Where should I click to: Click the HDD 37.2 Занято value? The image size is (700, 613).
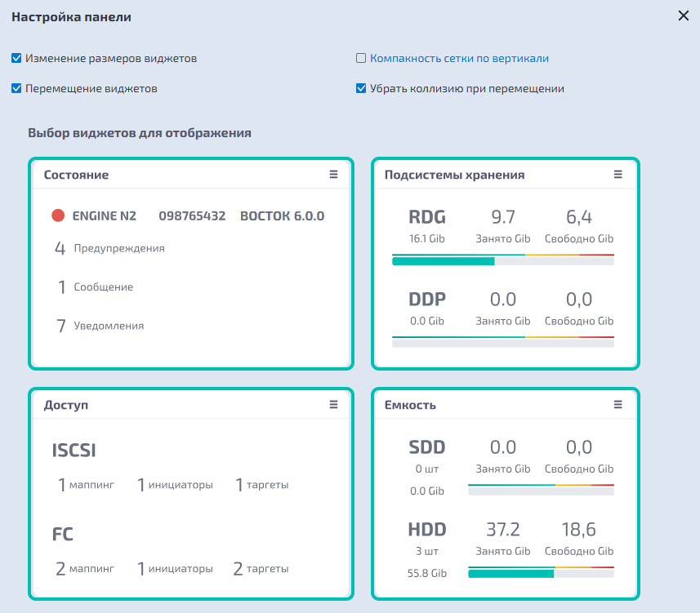(503, 530)
